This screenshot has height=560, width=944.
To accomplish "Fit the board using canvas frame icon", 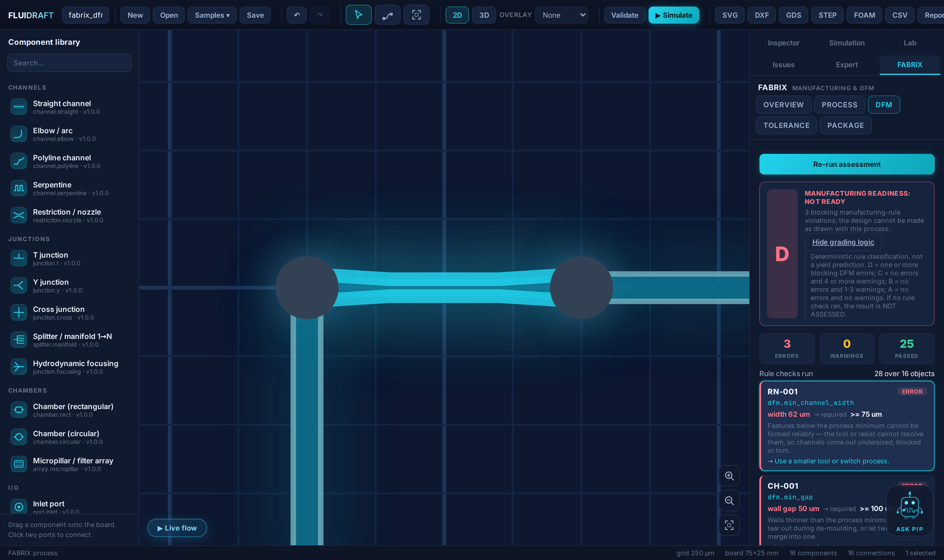I will tap(729, 525).
